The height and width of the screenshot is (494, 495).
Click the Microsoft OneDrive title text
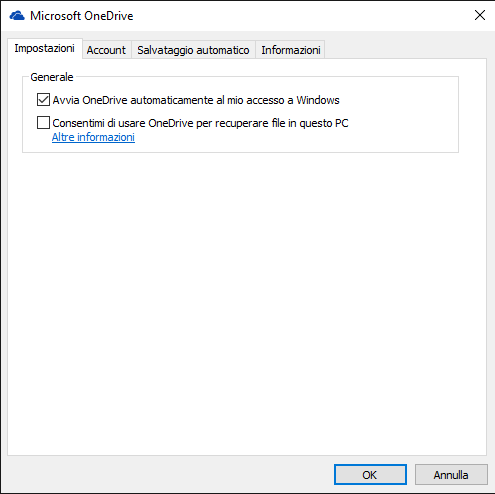tap(82, 16)
